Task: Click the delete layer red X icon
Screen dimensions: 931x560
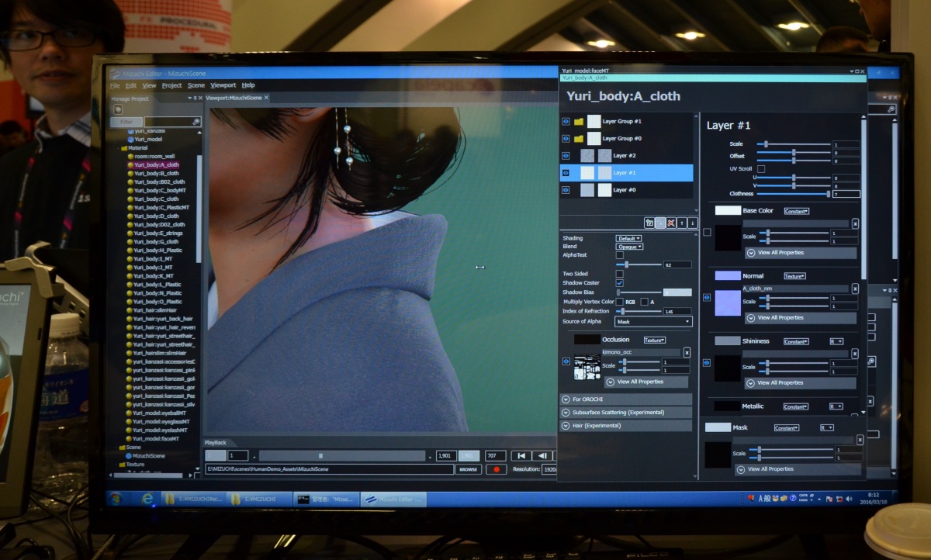Action: 671,223
